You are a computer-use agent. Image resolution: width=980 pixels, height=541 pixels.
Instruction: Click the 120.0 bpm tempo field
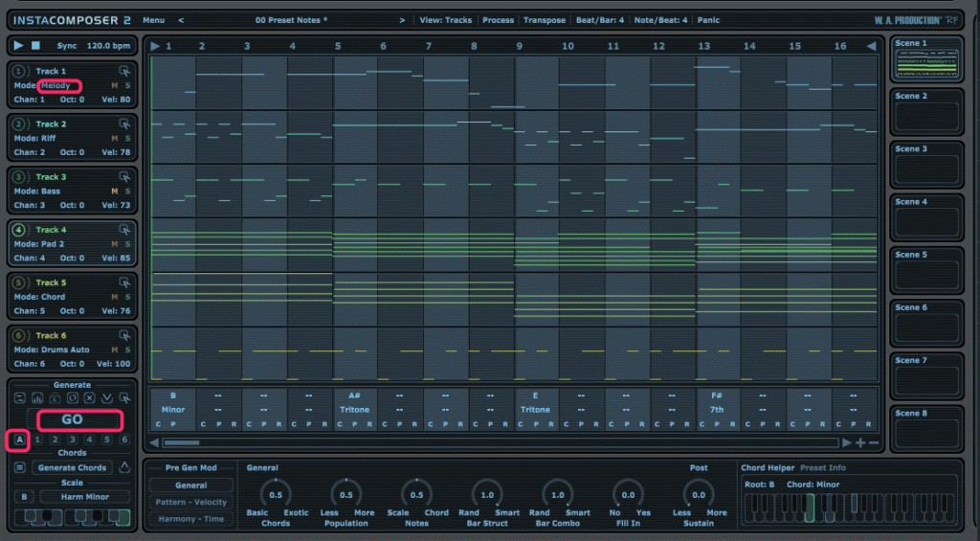click(x=109, y=46)
